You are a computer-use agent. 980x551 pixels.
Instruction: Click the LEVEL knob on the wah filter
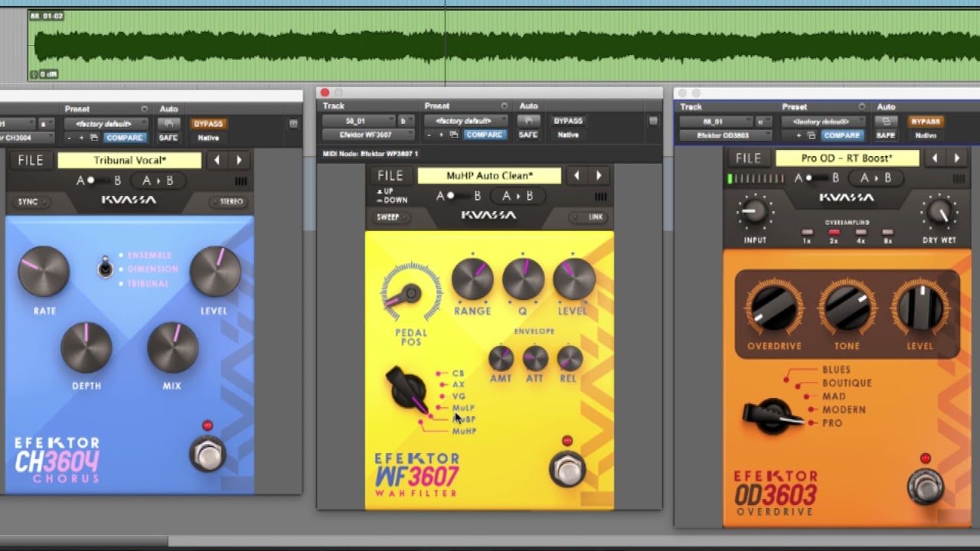click(x=573, y=279)
